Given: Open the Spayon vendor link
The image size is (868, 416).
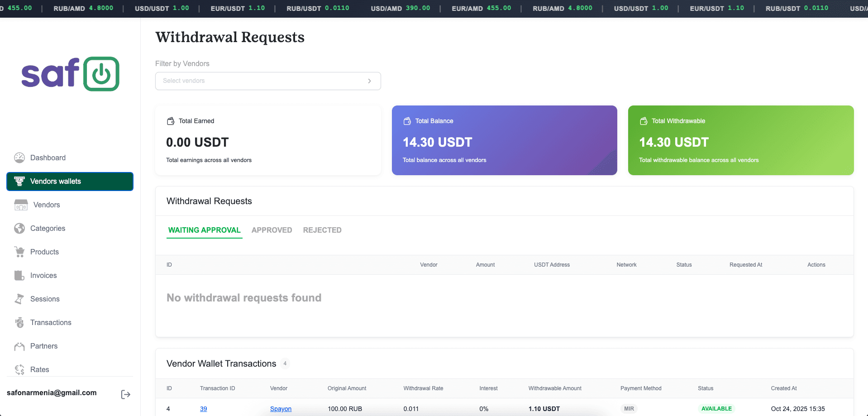Looking at the screenshot, I should click(281, 409).
